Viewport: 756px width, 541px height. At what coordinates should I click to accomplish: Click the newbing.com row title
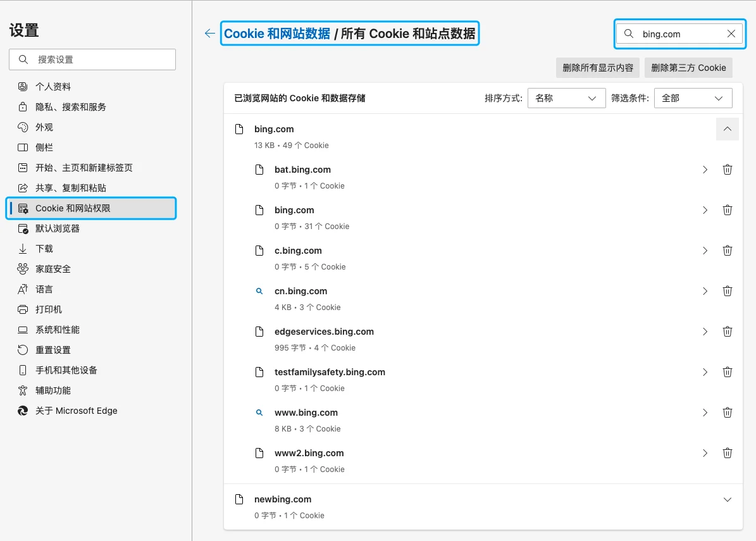[x=283, y=499]
